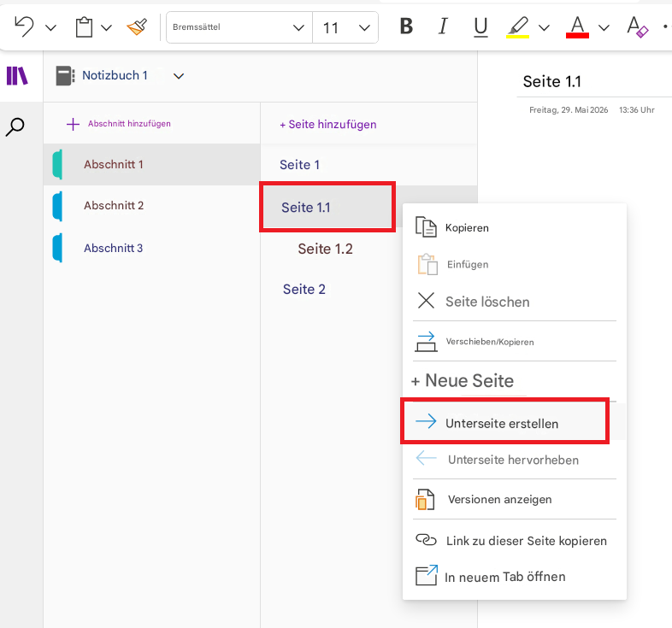Select section Abschnitt 1
This screenshot has height=628, width=672.
click(151, 165)
